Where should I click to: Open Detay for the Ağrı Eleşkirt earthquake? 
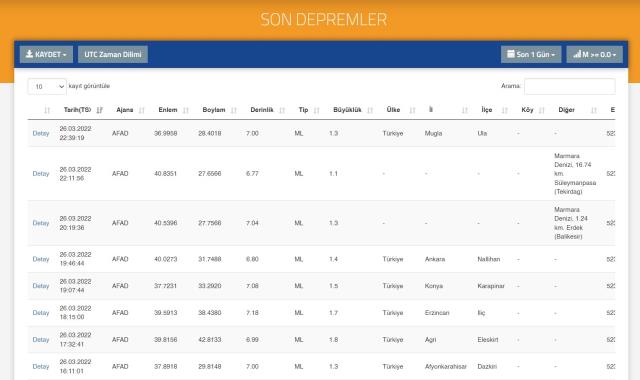pyautogui.click(x=41, y=340)
